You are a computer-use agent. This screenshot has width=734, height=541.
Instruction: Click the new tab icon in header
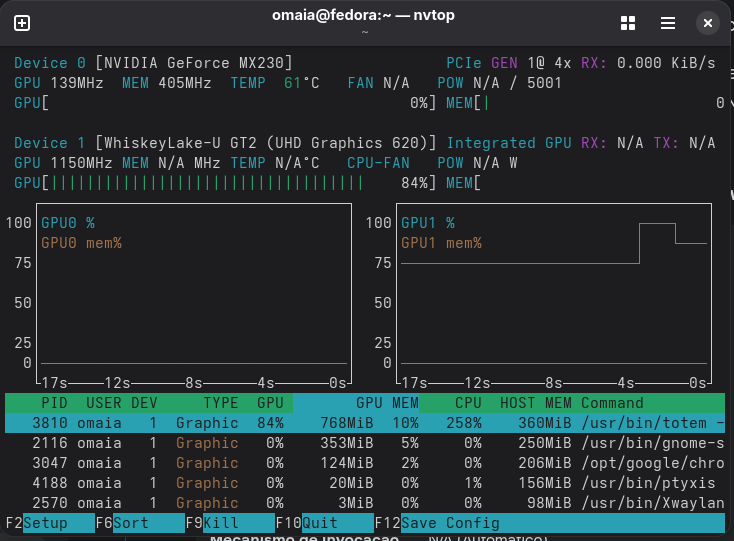21,22
